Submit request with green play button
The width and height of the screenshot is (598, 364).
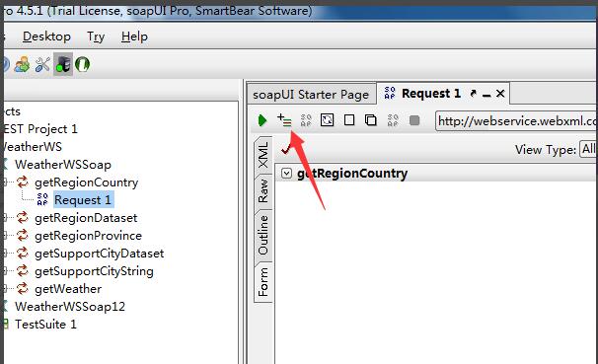click(262, 120)
